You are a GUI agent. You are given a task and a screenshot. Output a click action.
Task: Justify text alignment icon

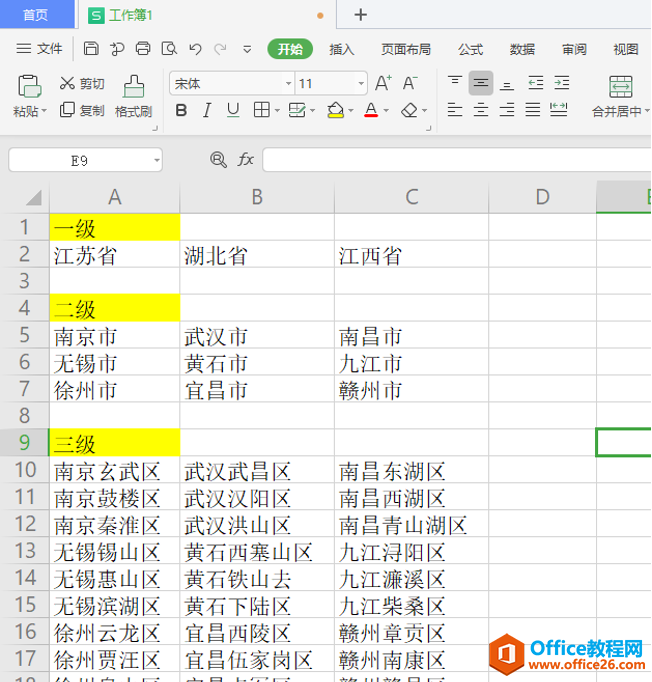point(532,110)
